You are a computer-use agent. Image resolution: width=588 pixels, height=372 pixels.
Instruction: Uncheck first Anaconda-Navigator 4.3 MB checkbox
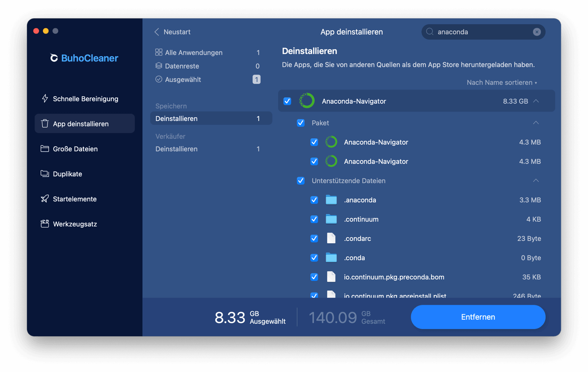pyautogui.click(x=314, y=142)
